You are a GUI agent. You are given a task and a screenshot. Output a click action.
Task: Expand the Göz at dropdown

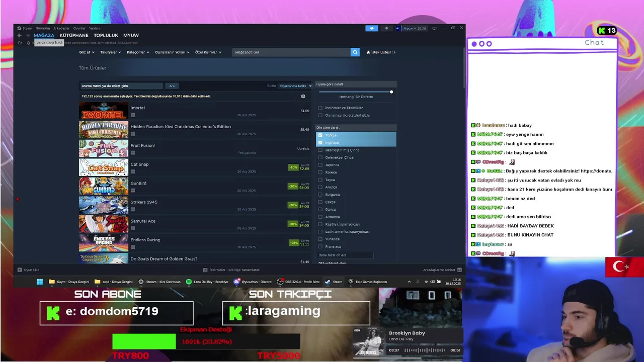pyautogui.click(x=86, y=52)
